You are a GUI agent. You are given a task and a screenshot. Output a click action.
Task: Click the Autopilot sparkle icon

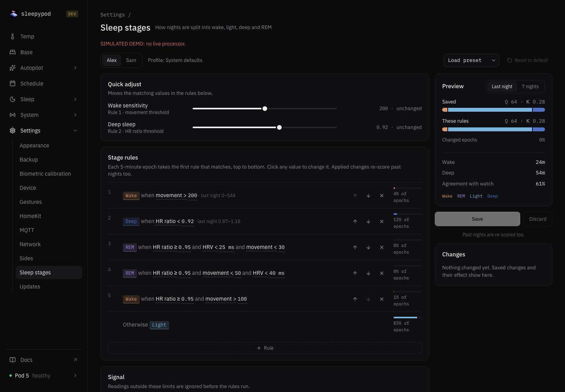pos(13,68)
